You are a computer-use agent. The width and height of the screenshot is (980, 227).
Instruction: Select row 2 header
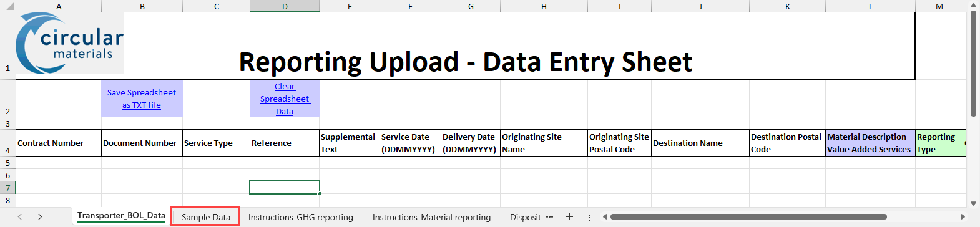[7, 99]
